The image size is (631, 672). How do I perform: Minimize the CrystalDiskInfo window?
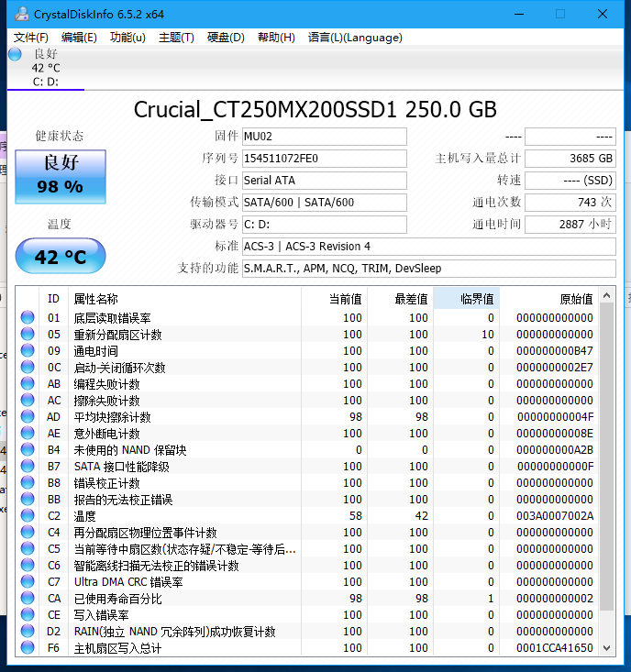click(x=519, y=14)
